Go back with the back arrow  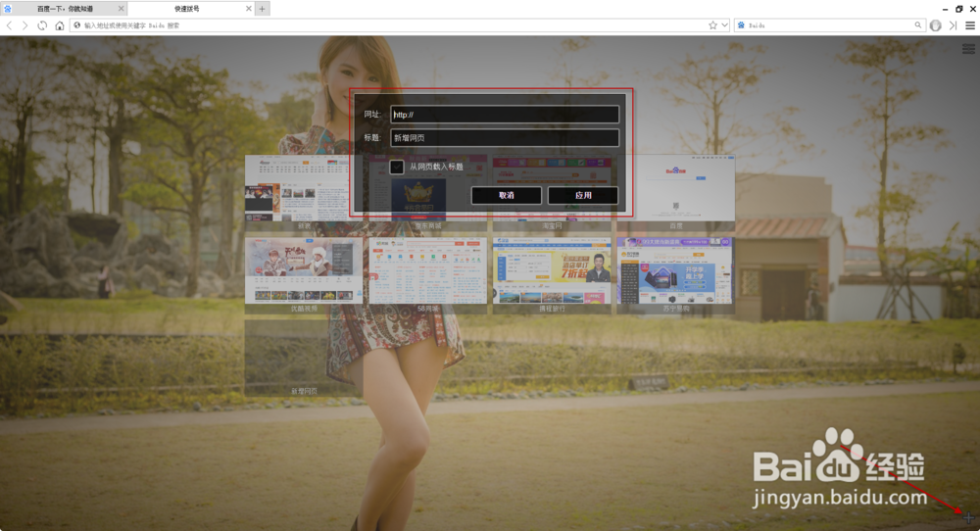10,25
